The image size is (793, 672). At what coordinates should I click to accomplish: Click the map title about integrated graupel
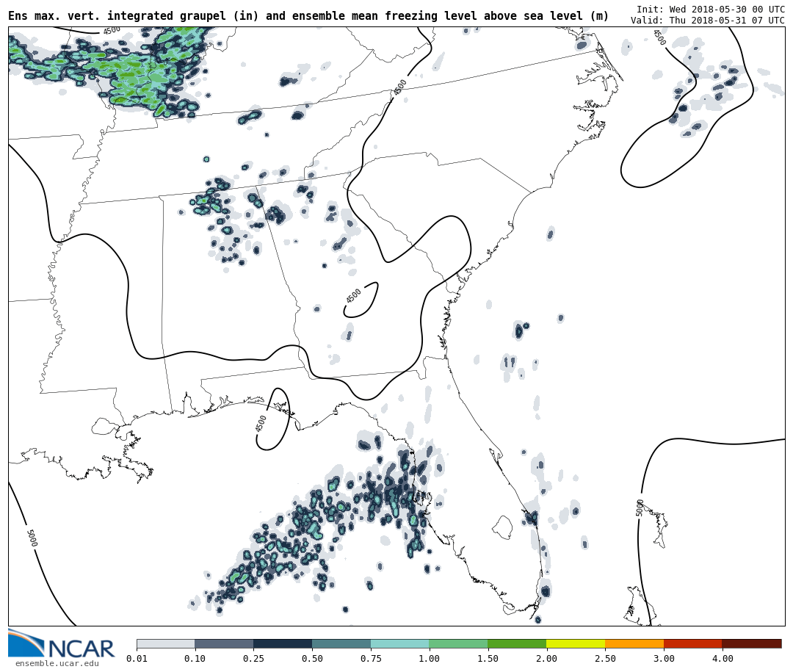[308, 16]
